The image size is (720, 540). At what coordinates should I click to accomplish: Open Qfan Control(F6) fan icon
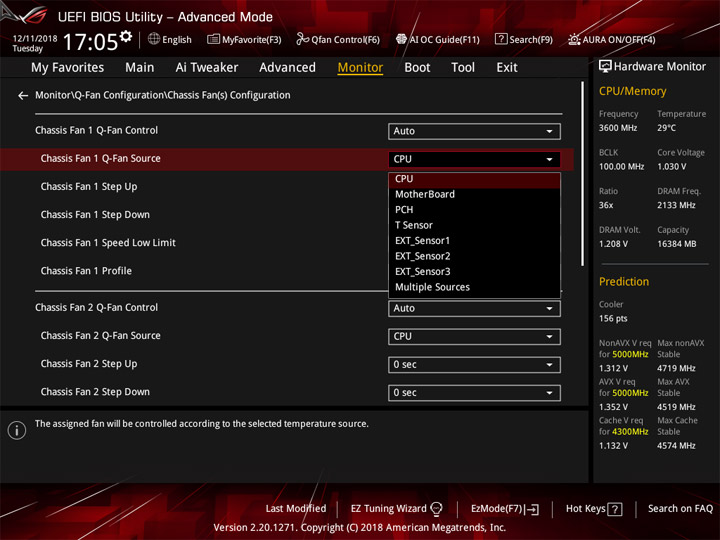pos(302,39)
